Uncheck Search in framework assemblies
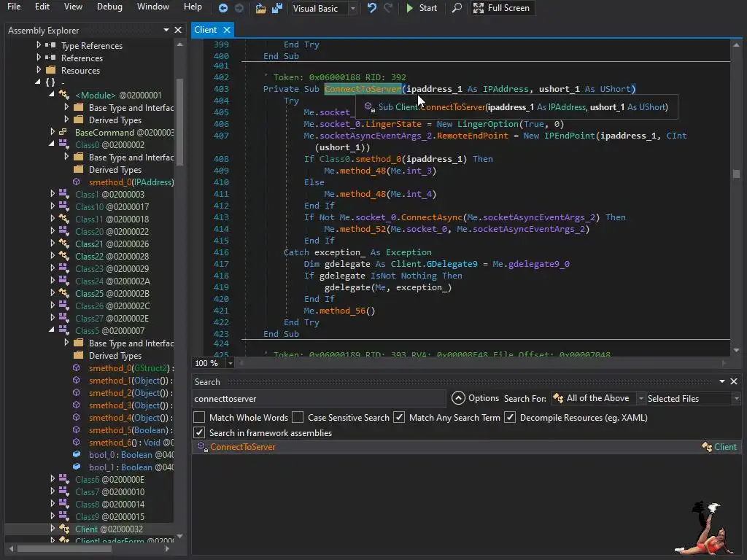The height and width of the screenshot is (560, 747). click(199, 433)
